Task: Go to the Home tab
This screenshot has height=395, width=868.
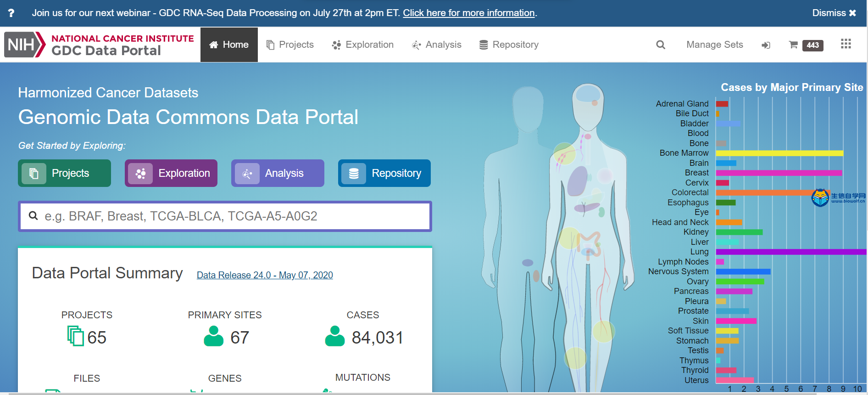Action: pyautogui.click(x=229, y=45)
